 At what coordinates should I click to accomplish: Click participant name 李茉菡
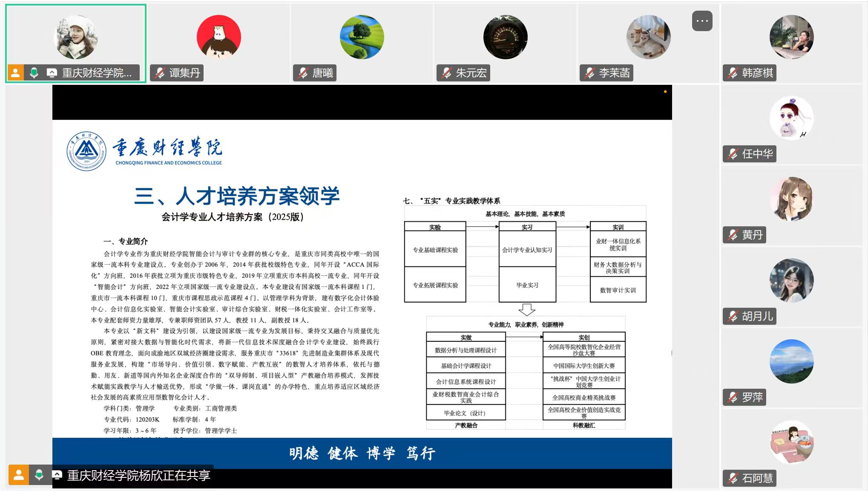[614, 73]
